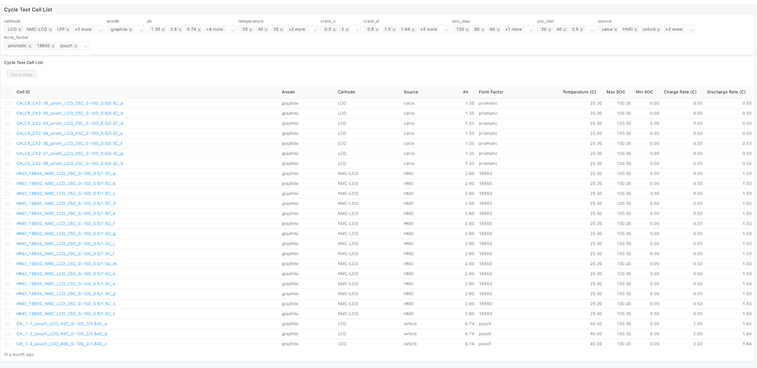Remove the 25 tag from temperature filter
This screenshot has width=757, height=368.
(x=251, y=29)
